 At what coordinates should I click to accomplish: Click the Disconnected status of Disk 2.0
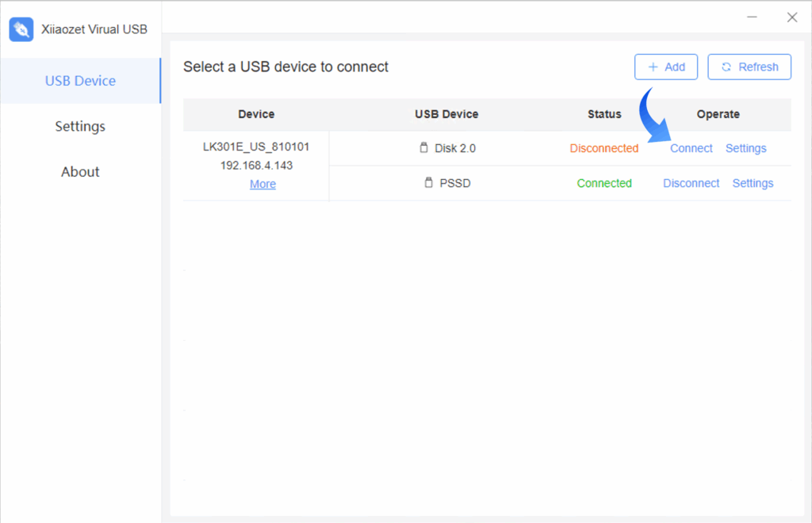click(603, 148)
